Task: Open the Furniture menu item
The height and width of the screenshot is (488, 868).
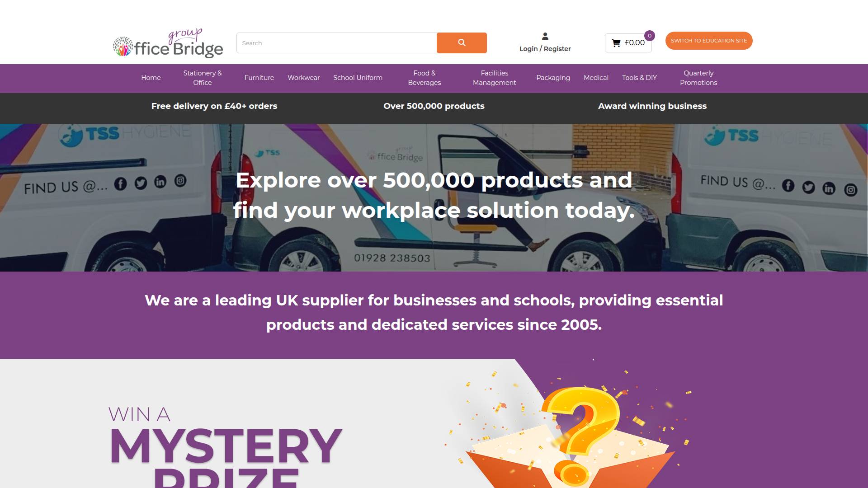Action: [x=259, y=78]
